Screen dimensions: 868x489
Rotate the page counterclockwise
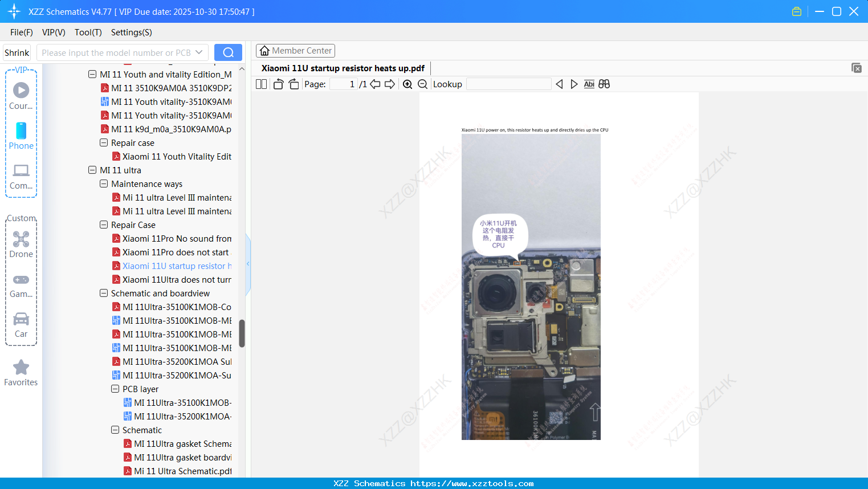[x=278, y=83]
